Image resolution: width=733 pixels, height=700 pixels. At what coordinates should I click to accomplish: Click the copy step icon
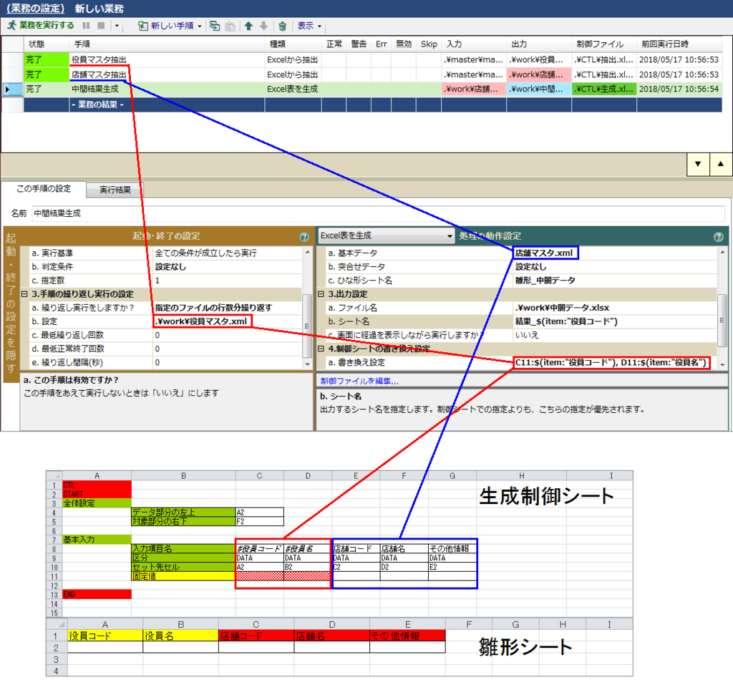tap(215, 26)
